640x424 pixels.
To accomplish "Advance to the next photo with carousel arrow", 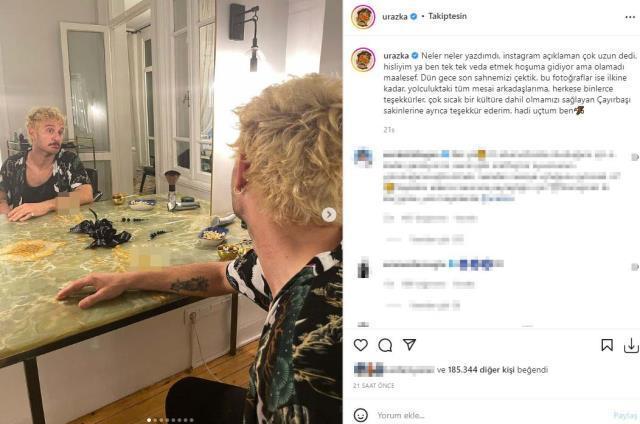I will [x=329, y=214].
